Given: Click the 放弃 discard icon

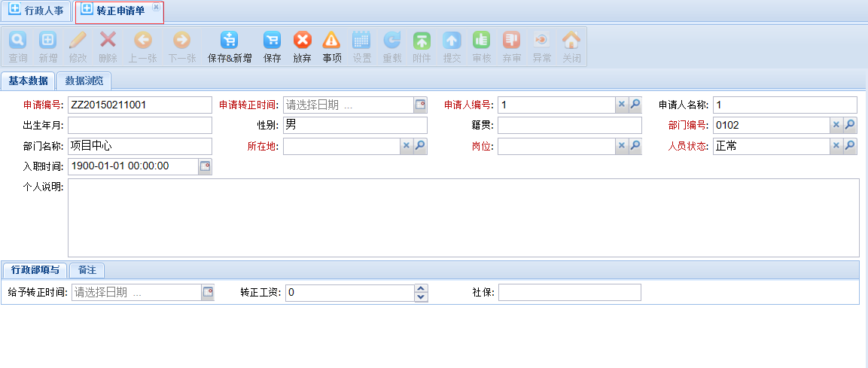Looking at the screenshot, I should coord(302,41).
